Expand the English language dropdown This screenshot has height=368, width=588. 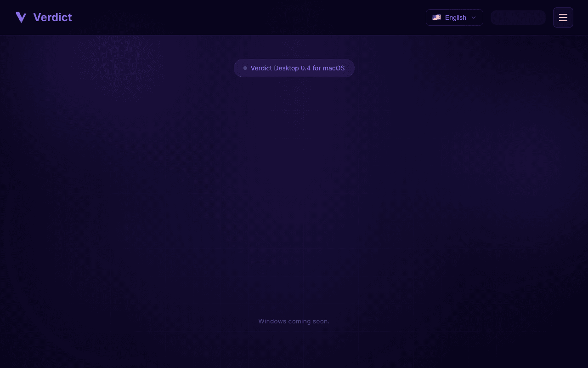coord(454,17)
